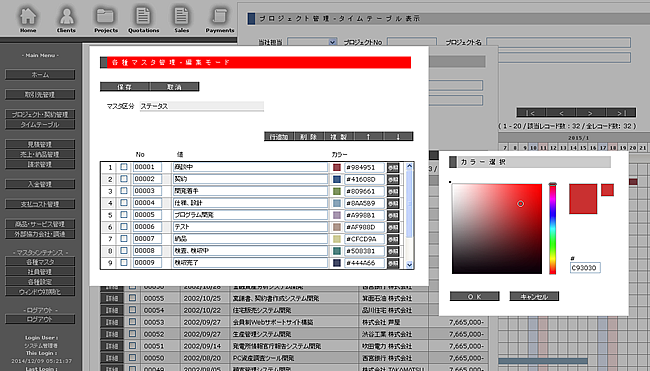
Task: Click the vertical hue slider bar
Action: pyautogui.click(x=553, y=229)
